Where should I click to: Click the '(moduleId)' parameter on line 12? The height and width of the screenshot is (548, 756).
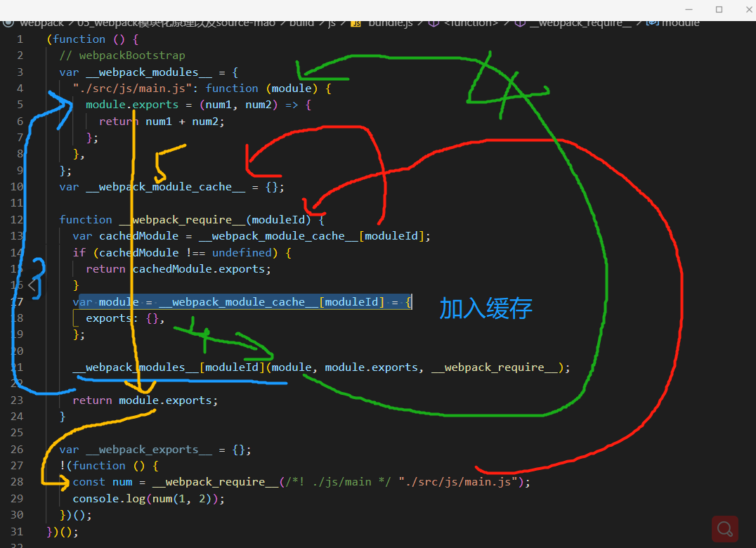point(279,220)
